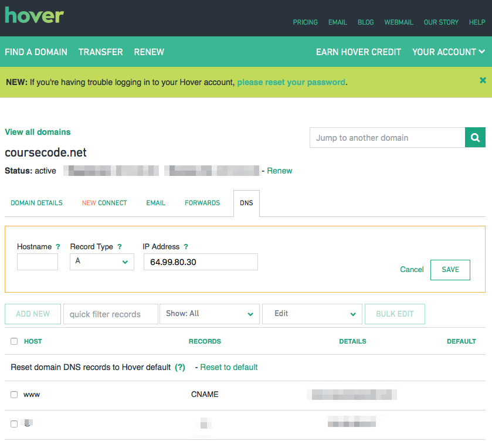Click the Bulk Edit button

[x=395, y=314]
